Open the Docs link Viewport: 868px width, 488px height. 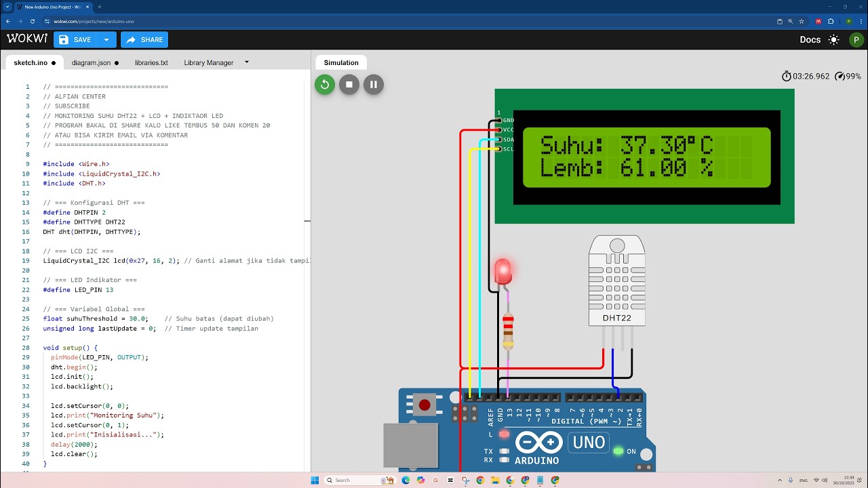click(x=810, y=40)
